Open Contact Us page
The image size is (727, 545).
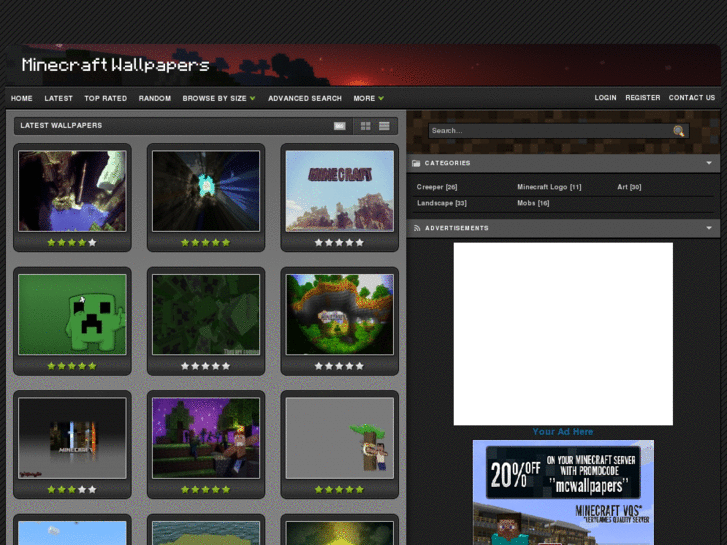pos(692,98)
